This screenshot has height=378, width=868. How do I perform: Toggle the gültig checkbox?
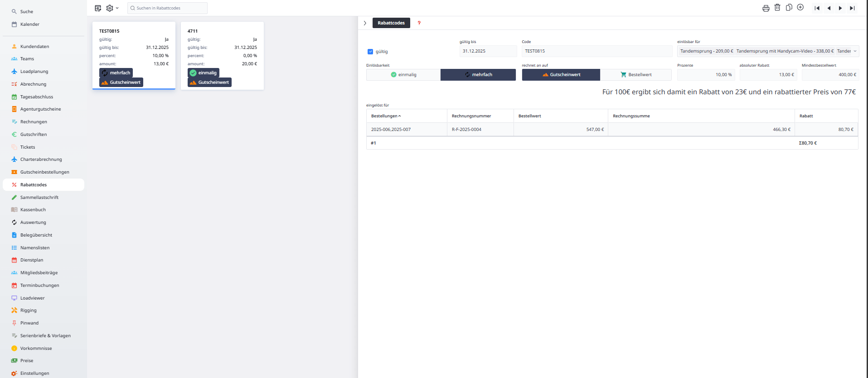pyautogui.click(x=370, y=52)
